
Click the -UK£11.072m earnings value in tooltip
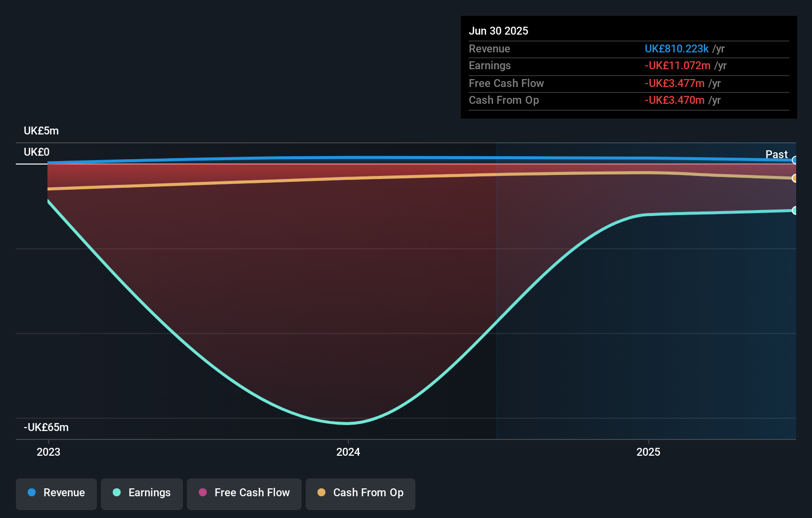pyautogui.click(x=677, y=66)
